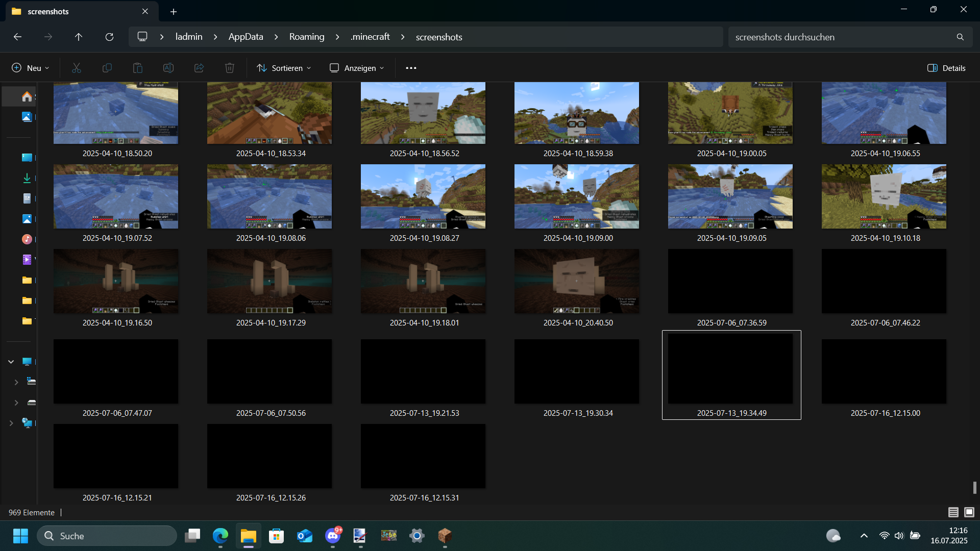
Task: Click screenshots in the address breadcrumb
Action: click(x=439, y=37)
